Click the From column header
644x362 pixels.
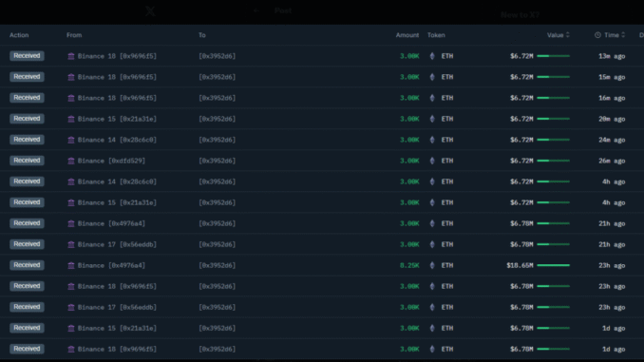(x=74, y=35)
